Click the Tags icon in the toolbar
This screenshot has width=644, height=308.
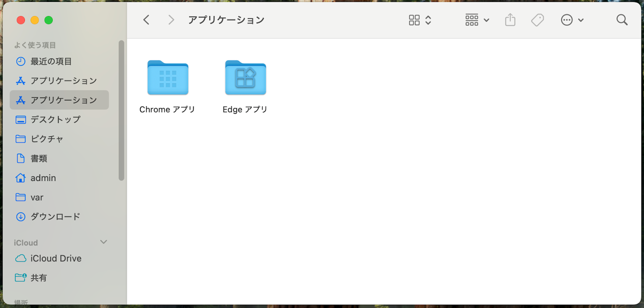click(537, 20)
